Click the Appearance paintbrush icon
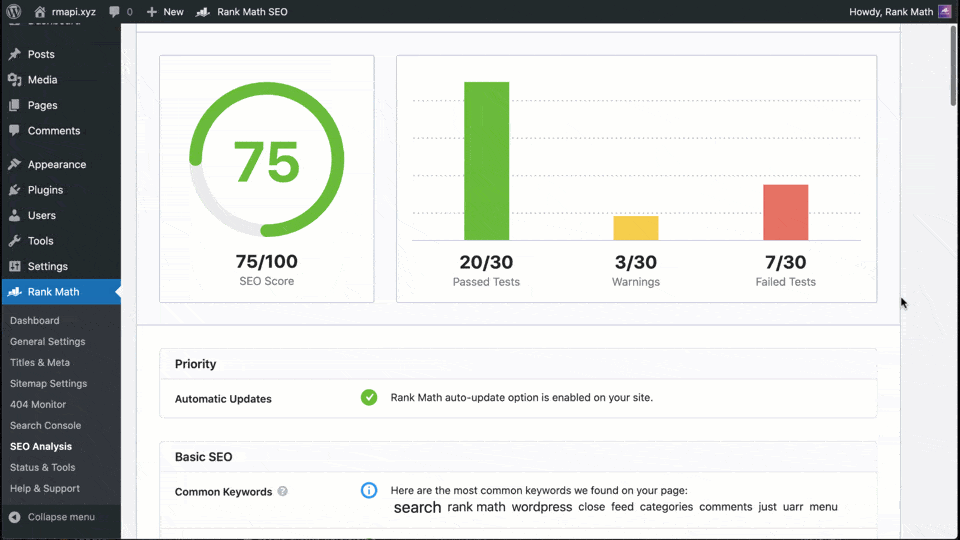 [x=15, y=164]
